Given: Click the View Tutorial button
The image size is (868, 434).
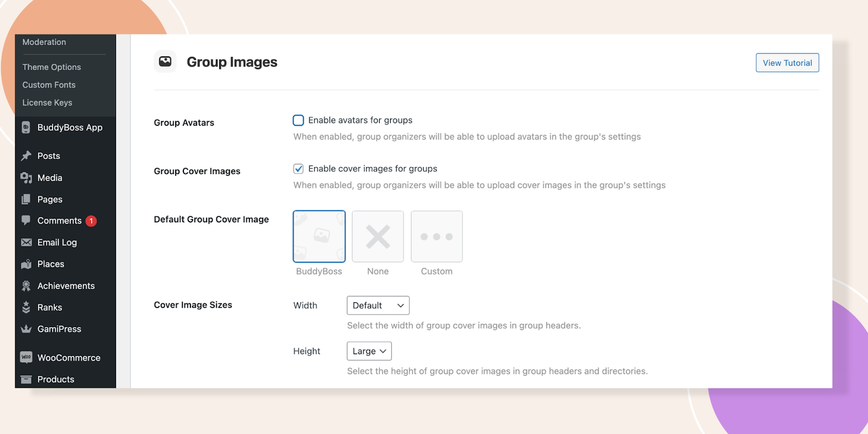Looking at the screenshot, I should click(787, 62).
